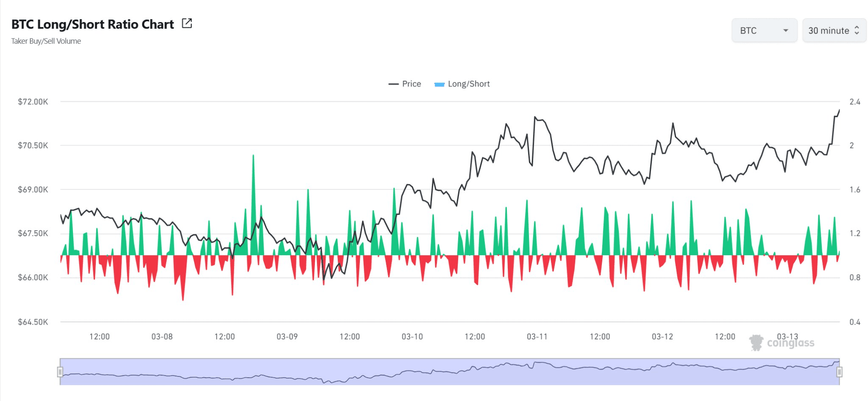Click the 2.4 label on ratio axis
This screenshot has width=868, height=401.
click(855, 102)
